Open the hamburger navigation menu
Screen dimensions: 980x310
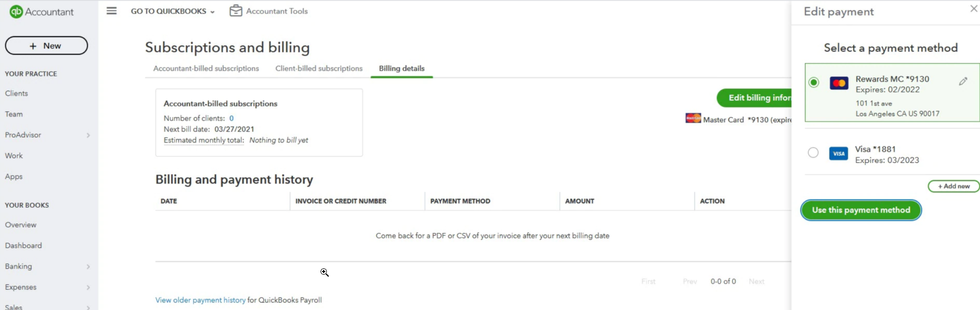111,11
